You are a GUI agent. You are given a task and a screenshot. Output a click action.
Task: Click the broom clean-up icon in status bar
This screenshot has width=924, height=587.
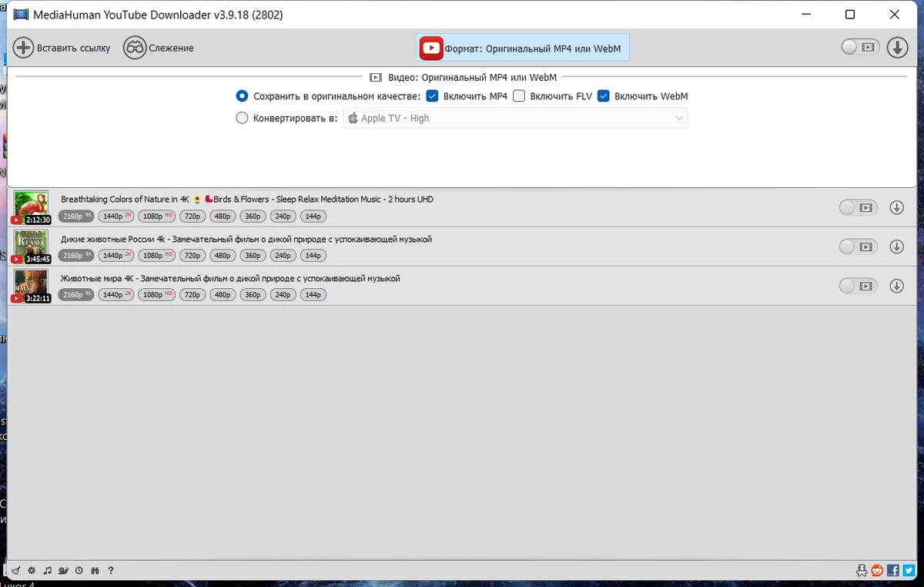click(x=16, y=571)
